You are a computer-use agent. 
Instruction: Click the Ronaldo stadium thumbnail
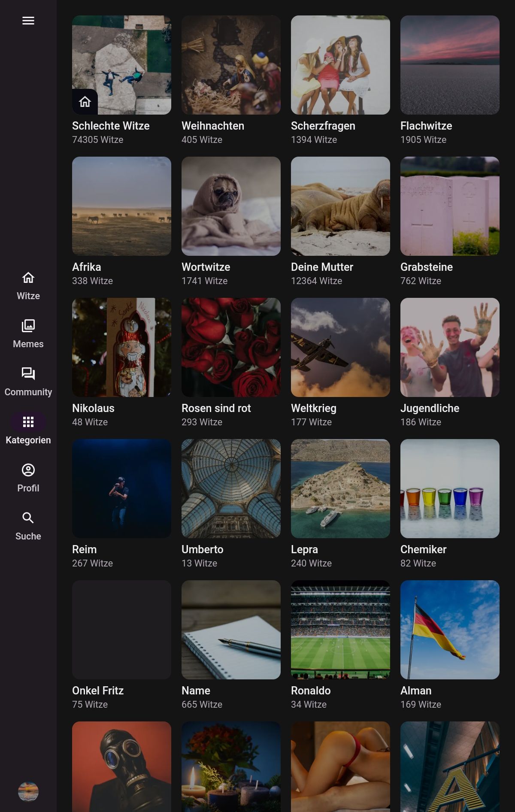tap(340, 630)
